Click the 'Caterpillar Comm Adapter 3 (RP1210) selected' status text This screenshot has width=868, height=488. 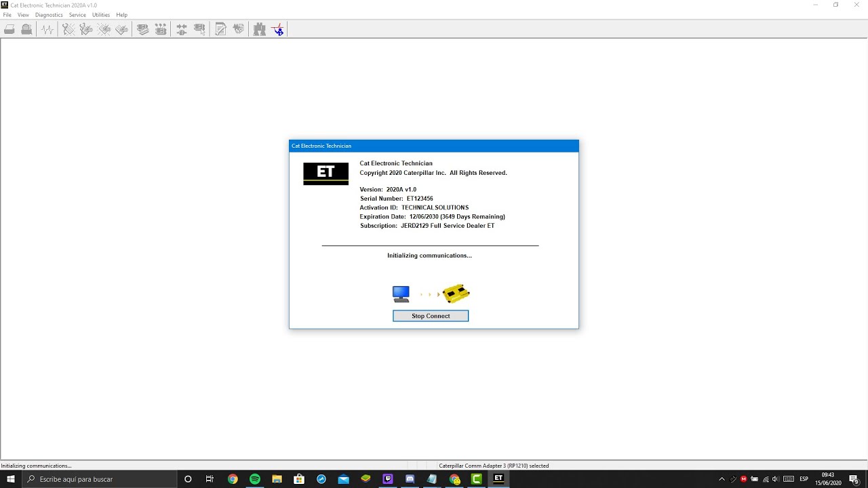point(494,466)
